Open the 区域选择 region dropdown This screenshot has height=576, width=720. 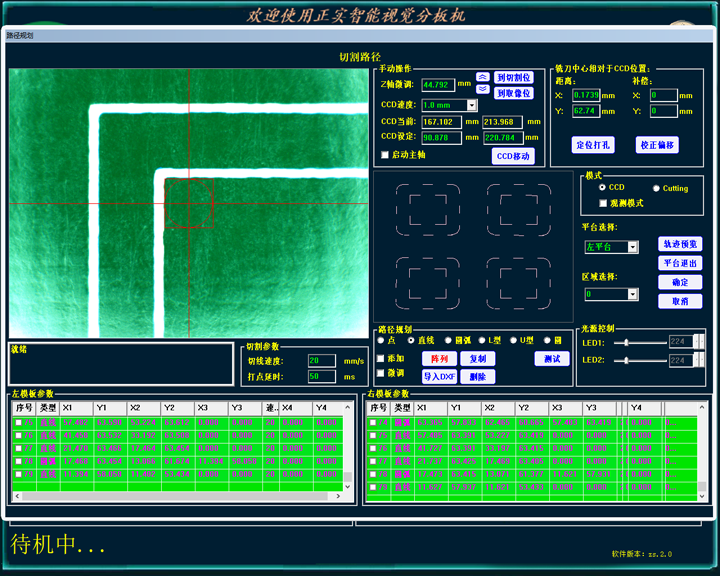[633, 294]
